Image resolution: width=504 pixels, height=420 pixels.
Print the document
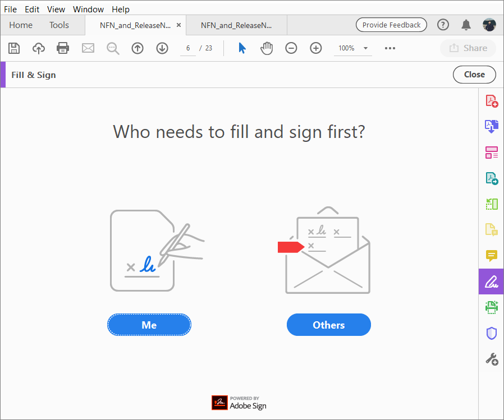[x=63, y=48]
